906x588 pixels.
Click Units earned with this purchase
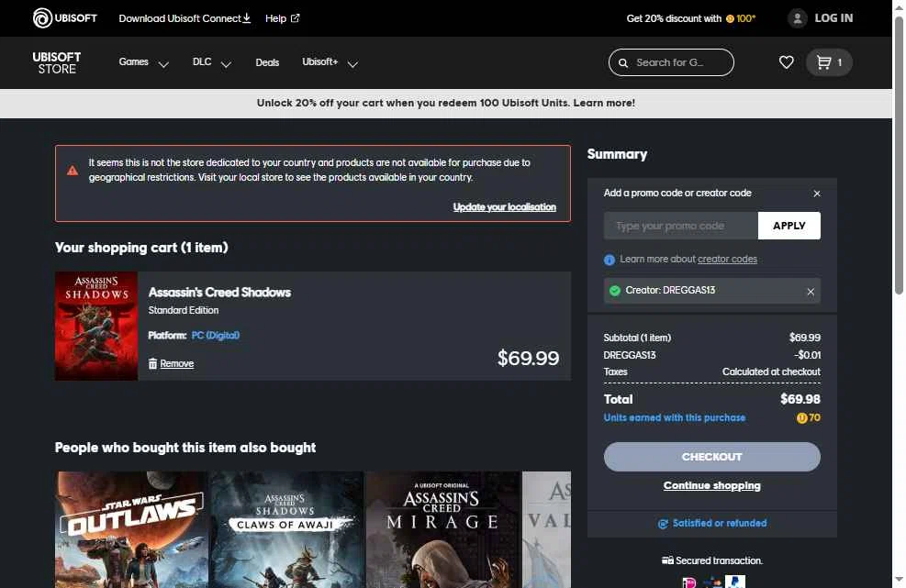pyautogui.click(x=675, y=417)
